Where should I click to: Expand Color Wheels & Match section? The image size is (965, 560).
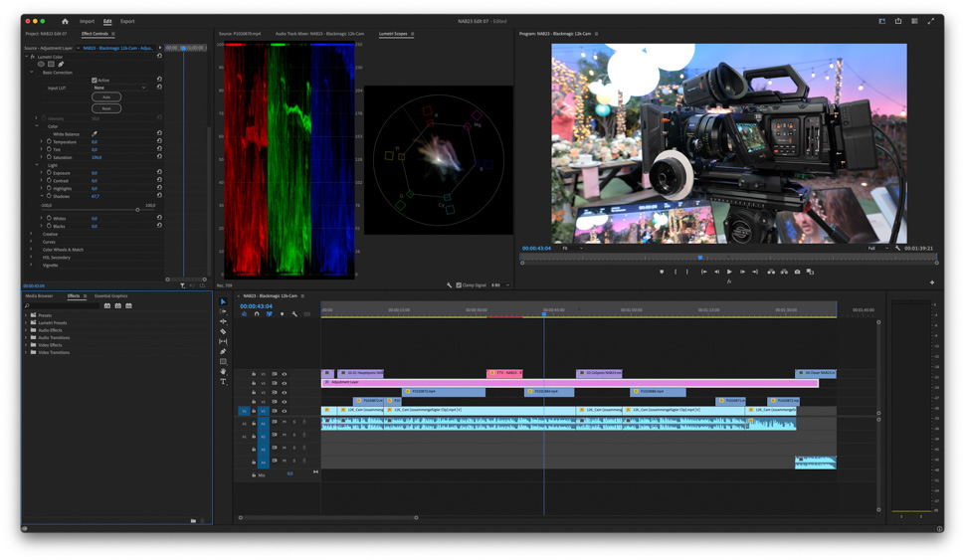point(32,250)
